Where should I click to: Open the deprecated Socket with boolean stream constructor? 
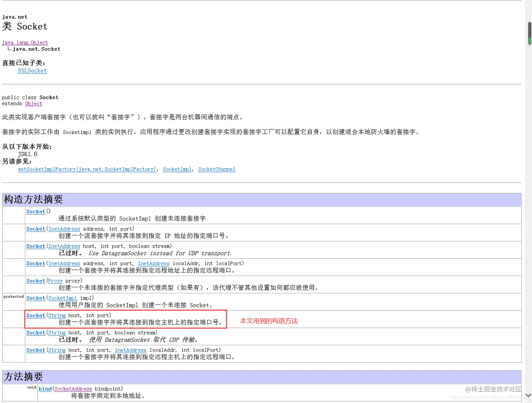(x=35, y=246)
